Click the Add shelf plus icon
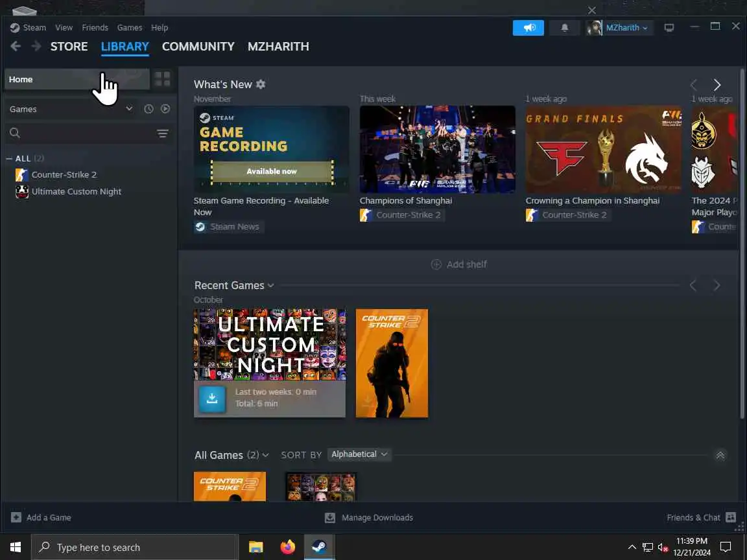The width and height of the screenshot is (747, 560). click(436, 264)
